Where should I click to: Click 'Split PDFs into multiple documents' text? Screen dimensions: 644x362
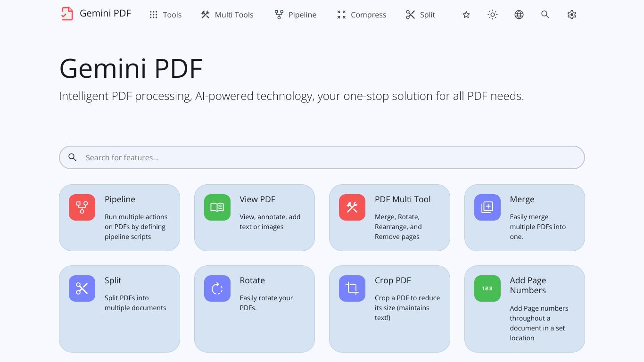tap(135, 303)
